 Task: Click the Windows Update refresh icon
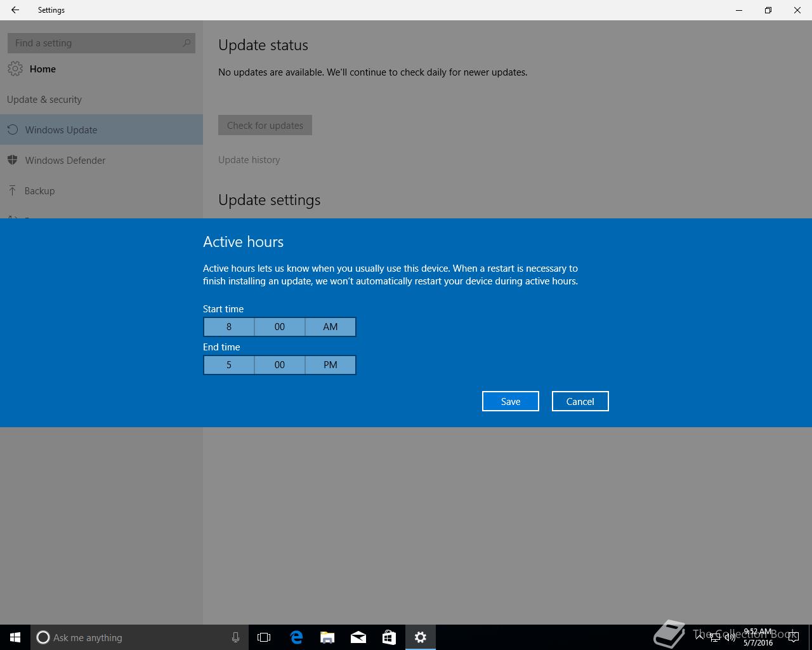12,129
